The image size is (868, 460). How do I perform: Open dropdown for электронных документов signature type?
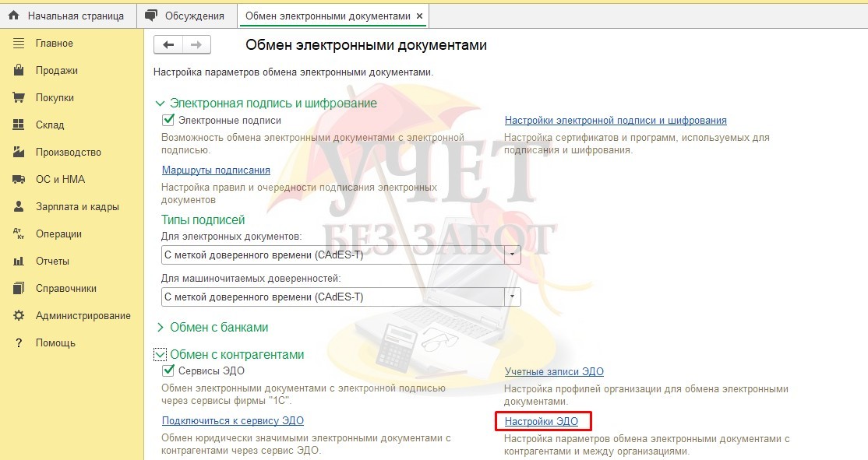tap(512, 255)
